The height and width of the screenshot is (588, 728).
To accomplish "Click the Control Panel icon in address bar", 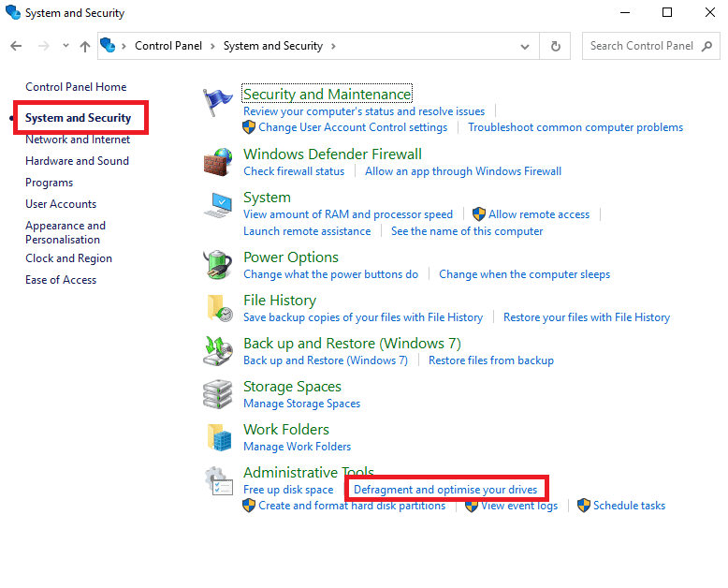I will tap(108, 46).
